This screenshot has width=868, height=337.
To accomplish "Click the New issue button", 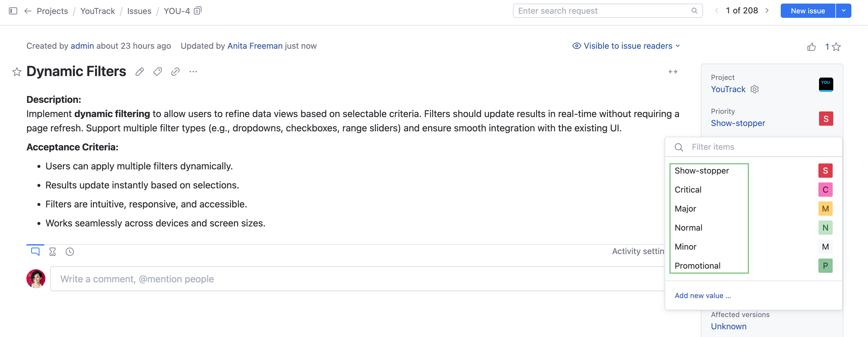I will pyautogui.click(x=807, y=10).
